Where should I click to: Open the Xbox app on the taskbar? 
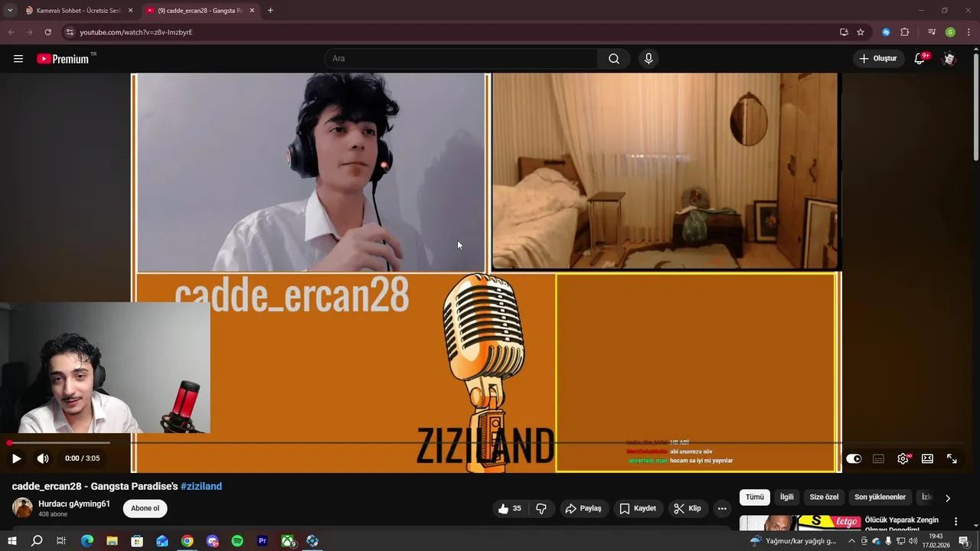tap(288, 541)
